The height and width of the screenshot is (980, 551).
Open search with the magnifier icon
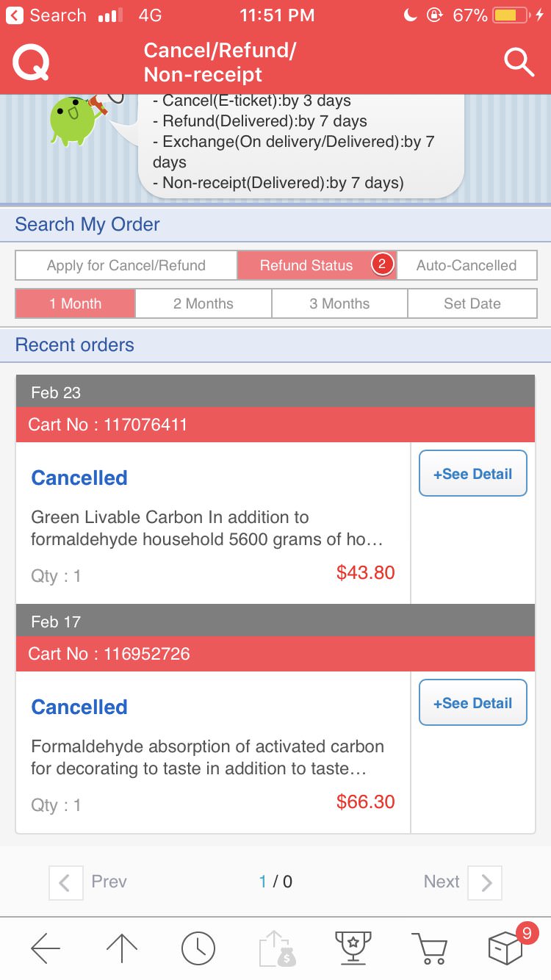(519, 63)
